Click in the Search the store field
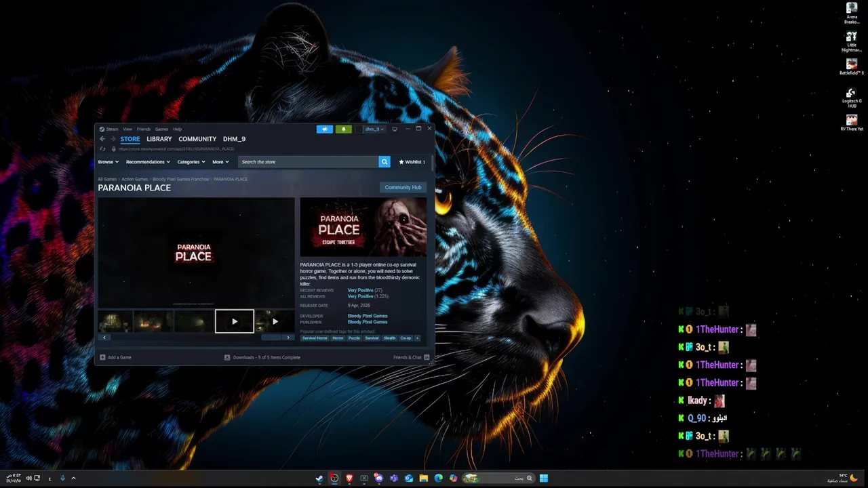Screen dimensions: 868x488 pos(309,162)
